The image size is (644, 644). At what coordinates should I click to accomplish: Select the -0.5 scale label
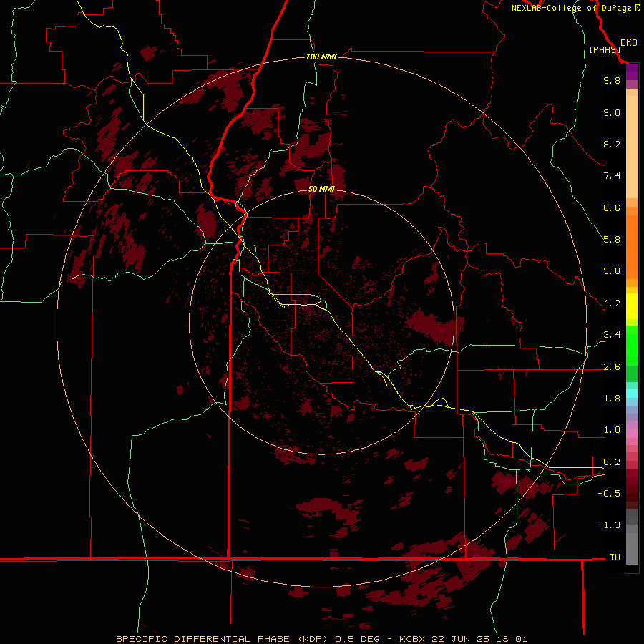(x=609, y=494)
